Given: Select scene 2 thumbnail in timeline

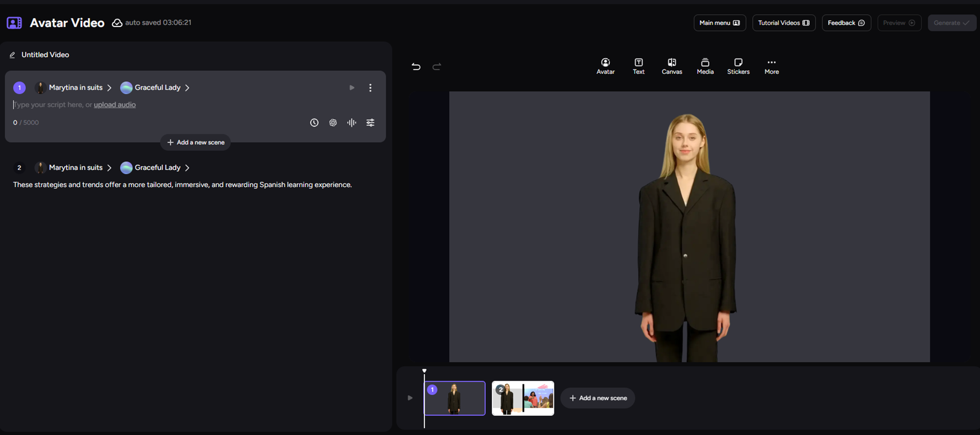Looking at the screenshot, I should point(523,398).
